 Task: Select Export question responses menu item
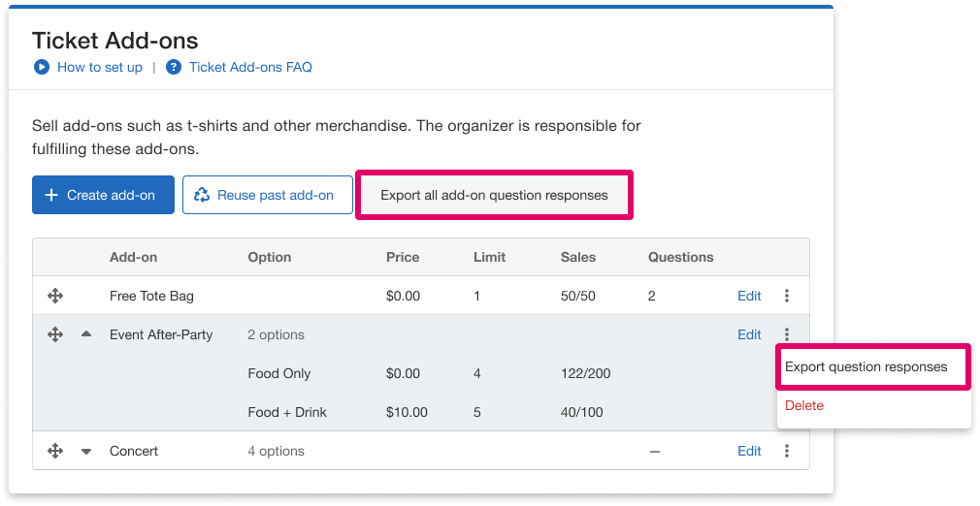tap(866, 366)
